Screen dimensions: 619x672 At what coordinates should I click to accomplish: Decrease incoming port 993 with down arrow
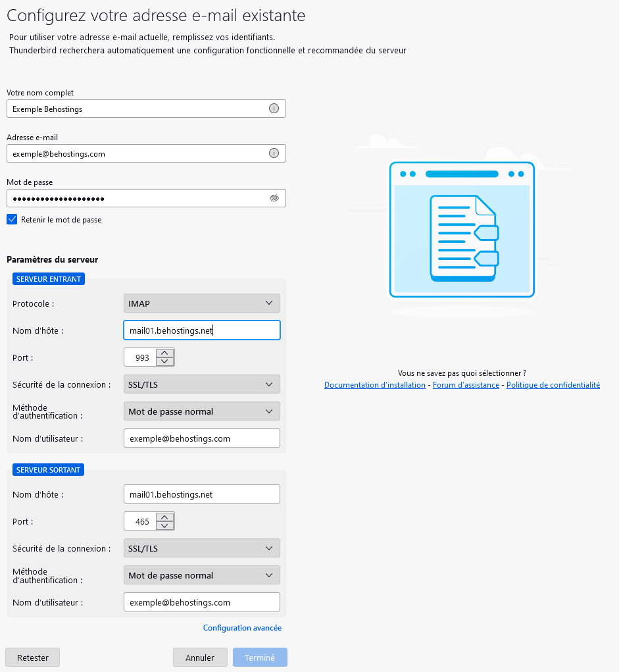(x=165, y=361)
